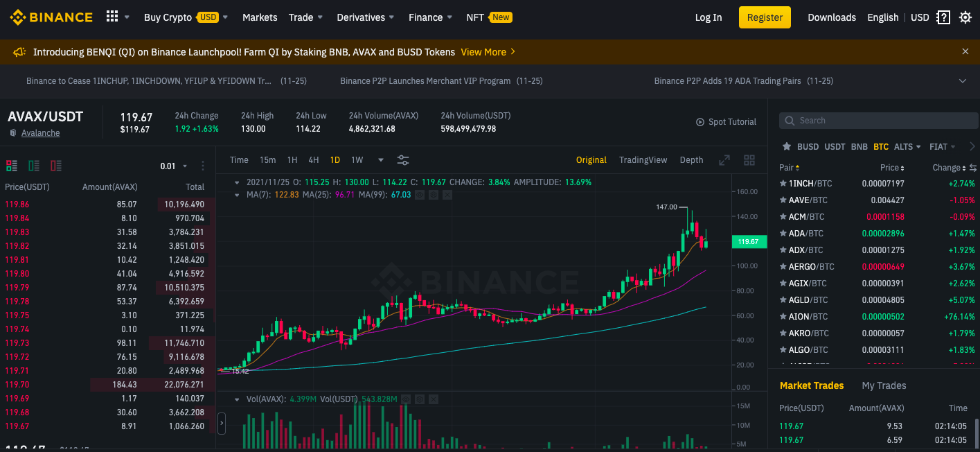The image size is (980, 452).
Task: Open the NFT menu item
Action: pos(489,17)
